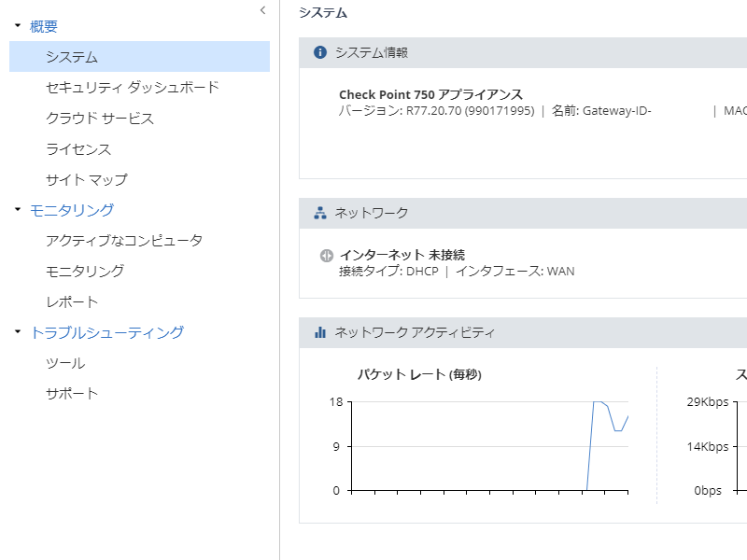Screen dimensions: 747x560
Task: Open サイト マップ page
Action: click(x=87, y=179)
